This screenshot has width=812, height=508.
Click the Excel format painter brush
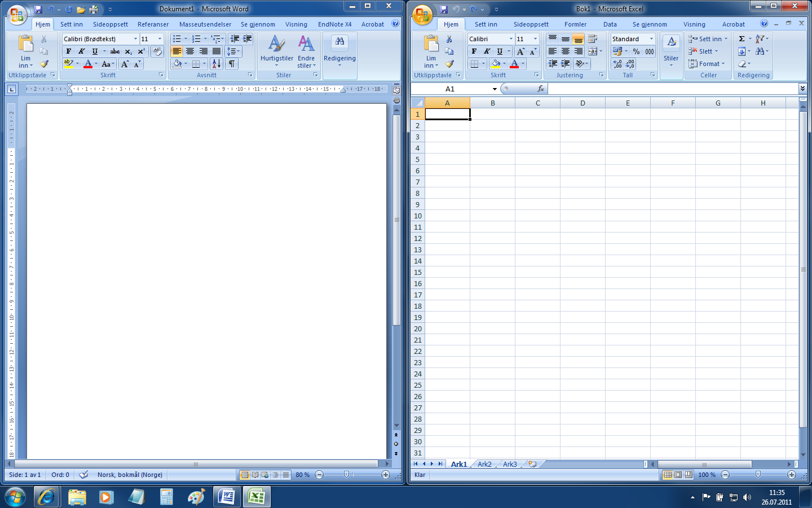(449, 64)
